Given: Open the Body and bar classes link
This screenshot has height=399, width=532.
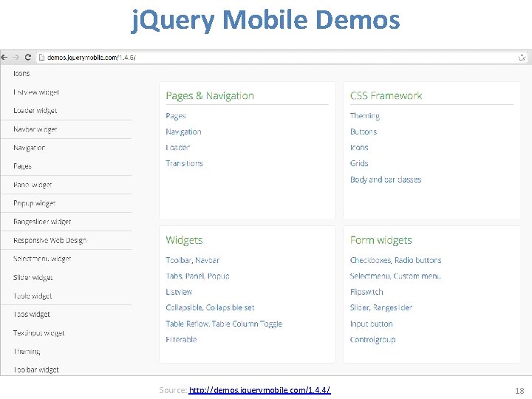Looking at the screenshot, I should pyautogui.click(x=386, y=180).
